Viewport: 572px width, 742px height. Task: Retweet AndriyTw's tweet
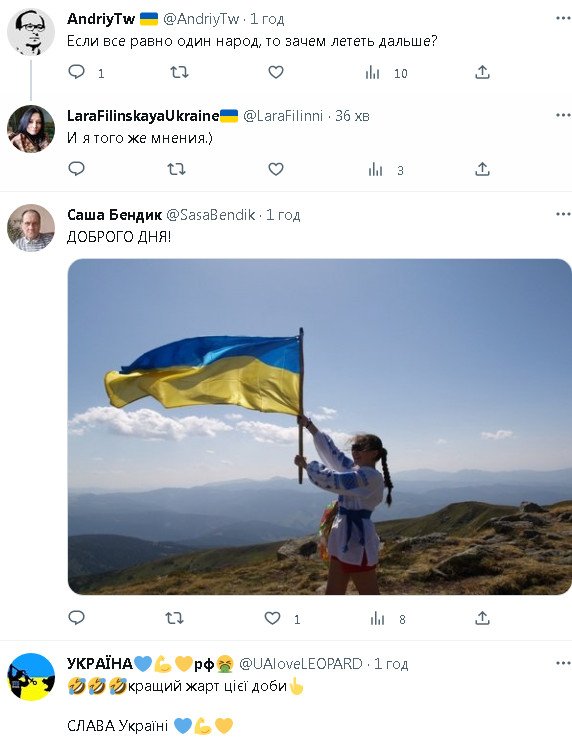[x=179, y=72]
